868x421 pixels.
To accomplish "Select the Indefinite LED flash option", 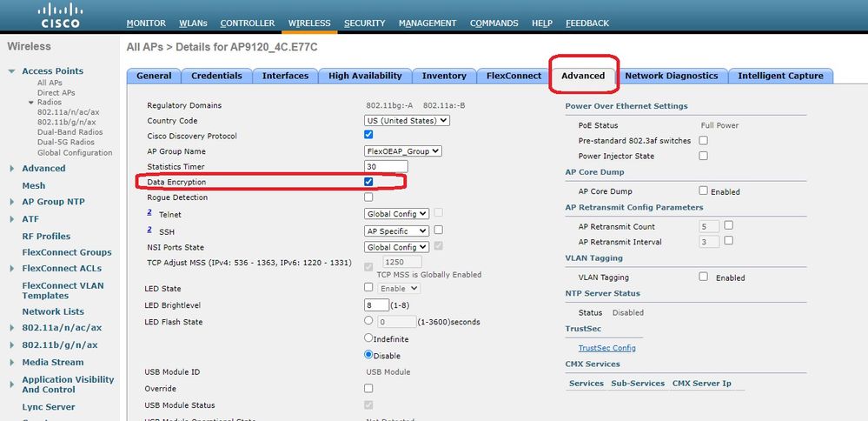I will pyautogui.click(x=368, y=337).
